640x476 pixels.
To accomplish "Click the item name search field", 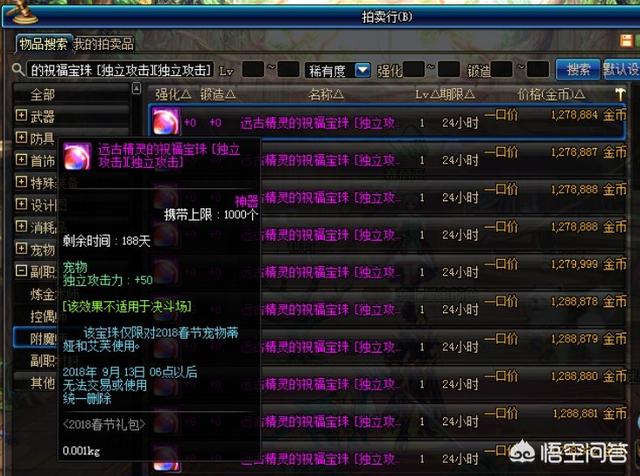I will [120, 70].
